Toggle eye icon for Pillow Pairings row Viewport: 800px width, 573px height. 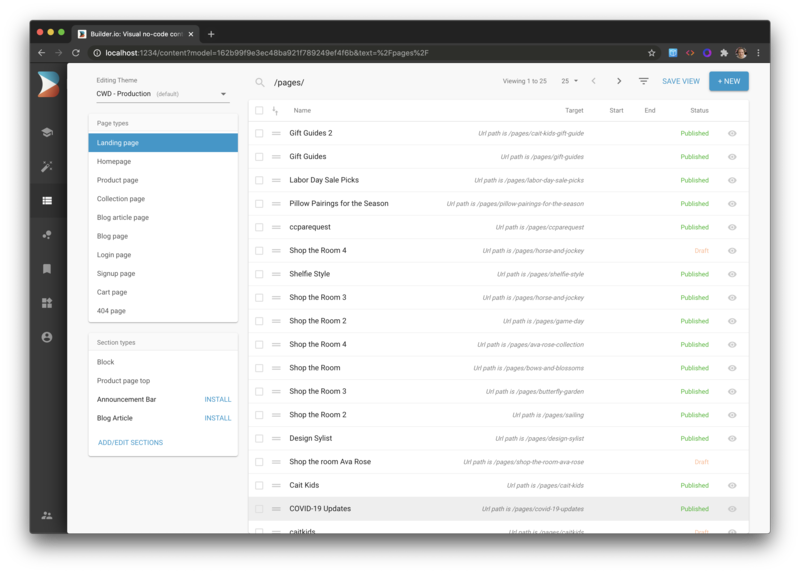[732, 204]
